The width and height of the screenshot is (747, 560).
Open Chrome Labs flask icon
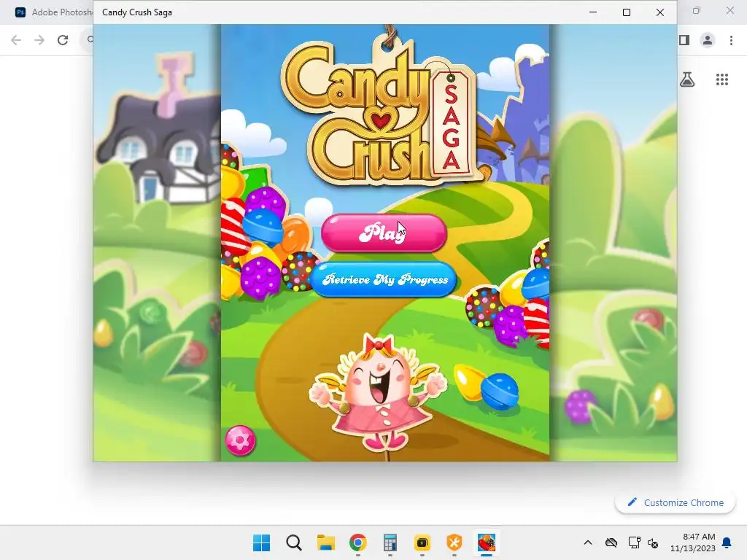tap(687, 79)
